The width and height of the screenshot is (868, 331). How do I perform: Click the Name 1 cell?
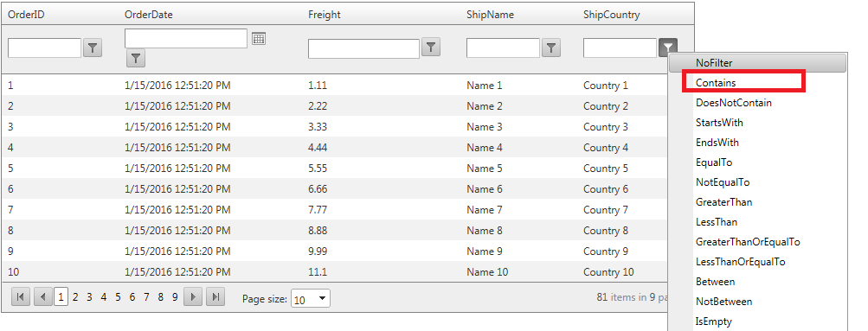(x=485, y=86)
